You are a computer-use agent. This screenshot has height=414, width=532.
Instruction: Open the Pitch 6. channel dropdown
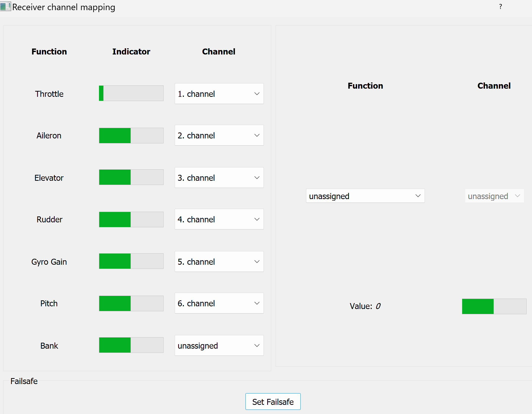click(x=219, y=303)
